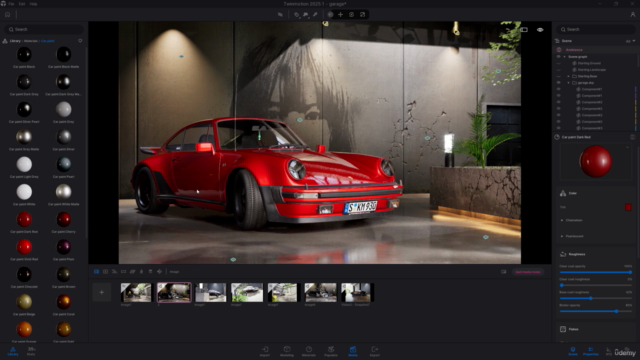The width and height of the screenshot is (640, 360).
Task: Open the Library panel button
Action: 13,351
